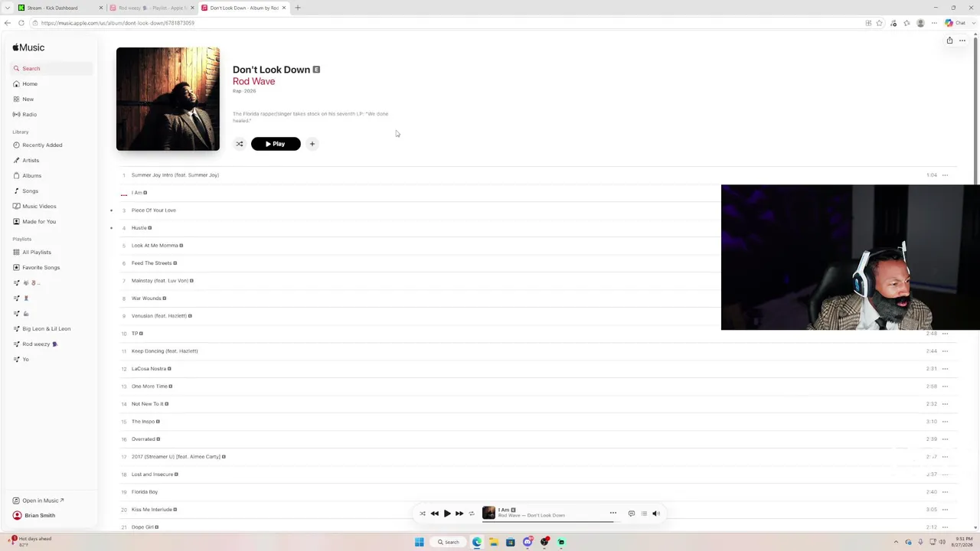
Task: Shuffle the Don't Look Down album
Action: [239, 144]
